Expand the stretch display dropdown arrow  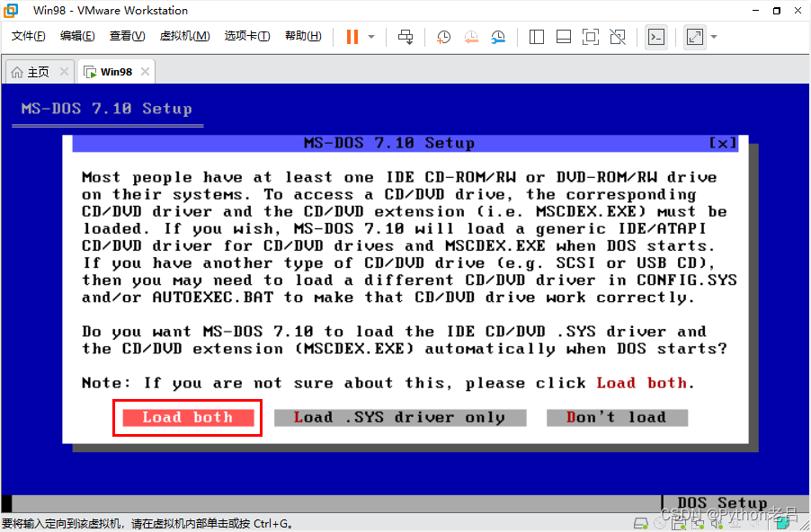point(714,37)
